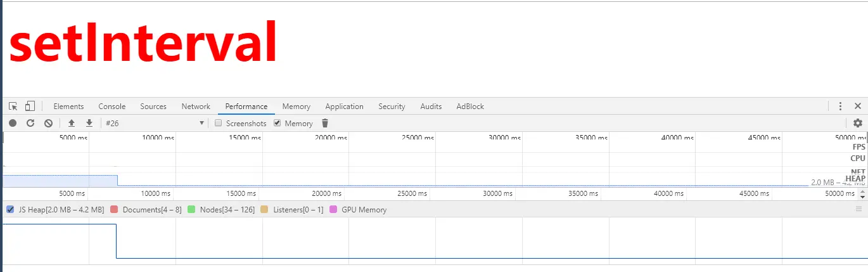The height and width of the screenshot is (272, 868).
Task: Open the #26 recording dropdown
Action: pyautogui.click(x=155, y=124)
